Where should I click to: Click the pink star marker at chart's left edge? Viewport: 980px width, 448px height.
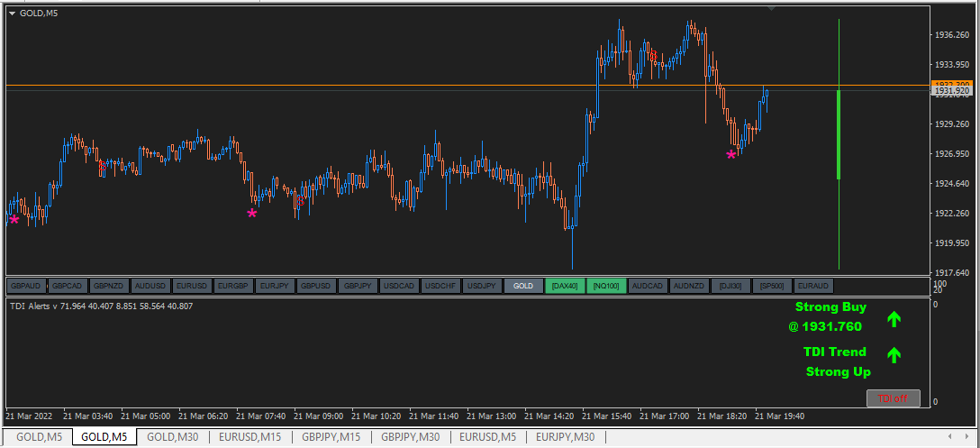pyautogui.click(x=14, y=220)
